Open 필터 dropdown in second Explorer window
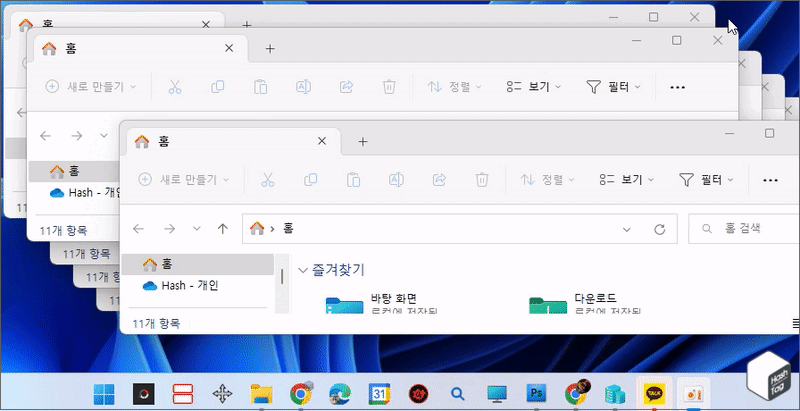Screen dimensions: 800x411 (613, 87)
